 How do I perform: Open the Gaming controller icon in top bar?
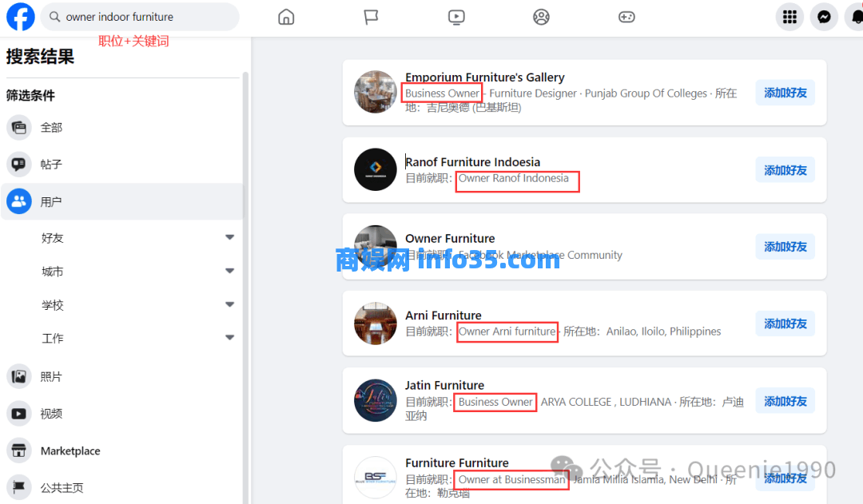[x=626, y=17]
